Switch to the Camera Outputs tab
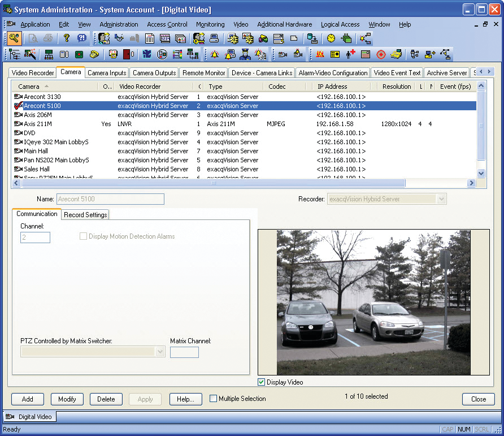The image size is (504, 436). pyautogui.click(x=154, y=72)
